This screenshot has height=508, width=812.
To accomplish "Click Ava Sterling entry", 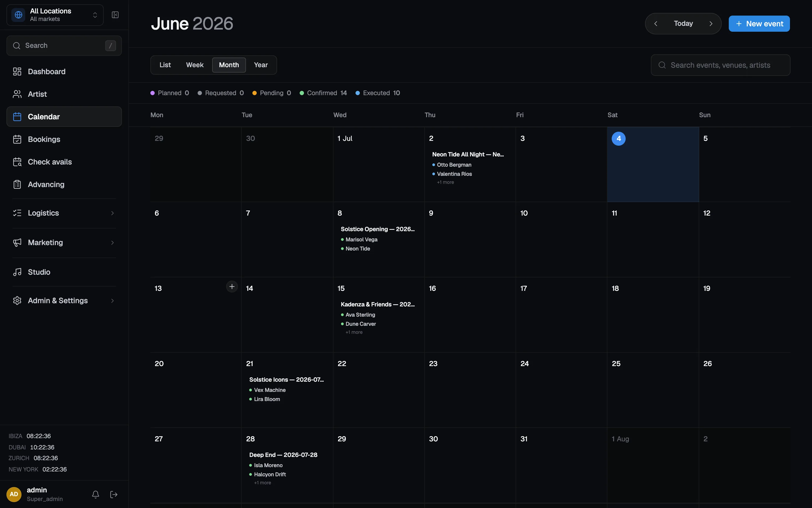I will point(358,315).
